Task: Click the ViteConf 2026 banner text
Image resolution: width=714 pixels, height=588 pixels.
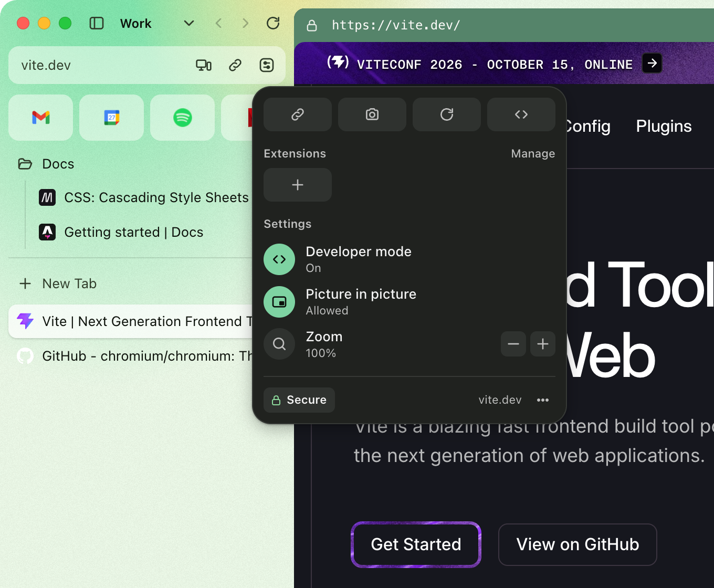Action: (x=495, y=65)
